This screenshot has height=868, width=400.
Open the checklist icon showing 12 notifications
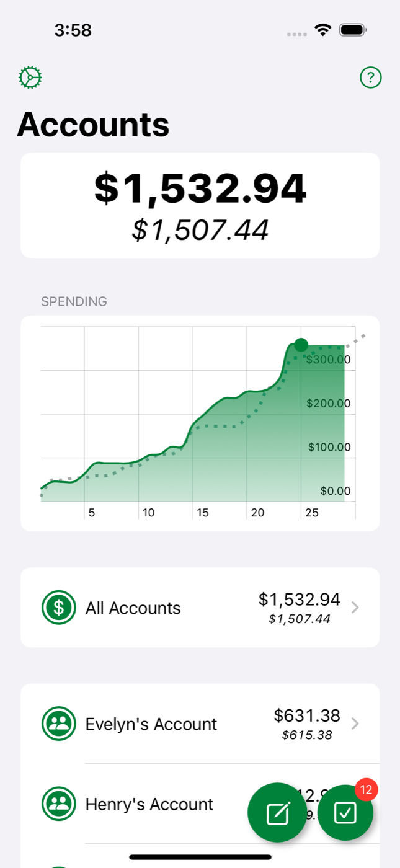click(345, 813)
